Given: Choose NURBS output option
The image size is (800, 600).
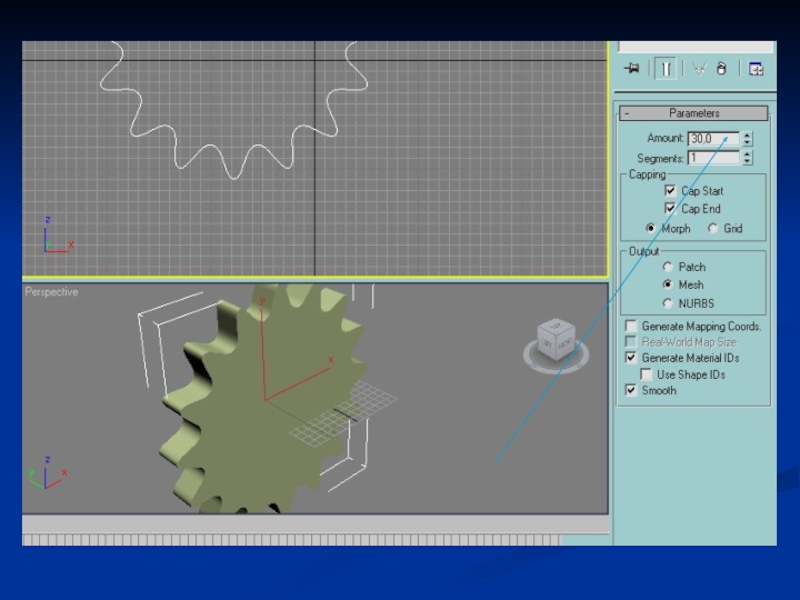Looking at the screenshot, I should (667, 303).
